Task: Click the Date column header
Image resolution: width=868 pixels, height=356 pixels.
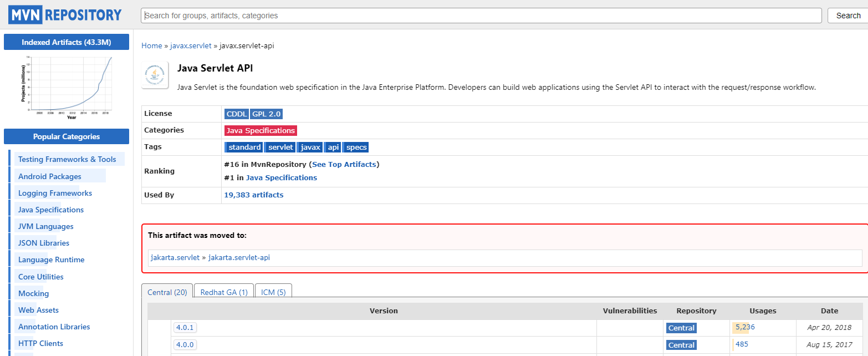Action: pyautogui.click(x=829, y=311)
